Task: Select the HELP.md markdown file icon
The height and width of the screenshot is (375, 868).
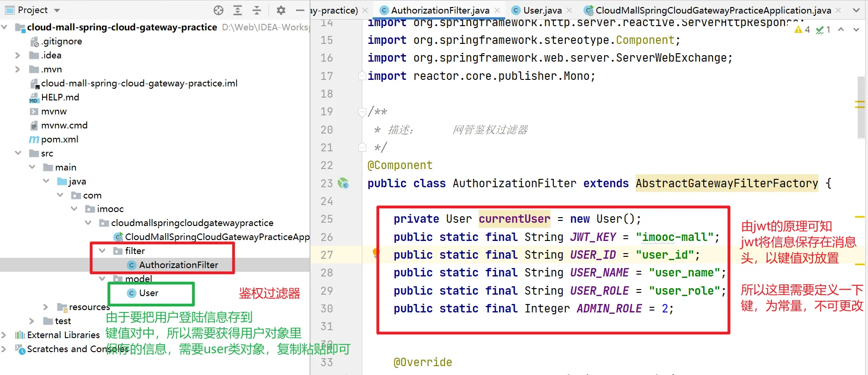Action: click(x=34, y=98)
